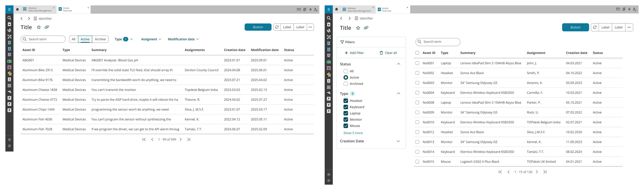644x190 pixels.
Task: Star the Title as favorite, left mockup
Action: pyautogui.click(x=39, y=27)
